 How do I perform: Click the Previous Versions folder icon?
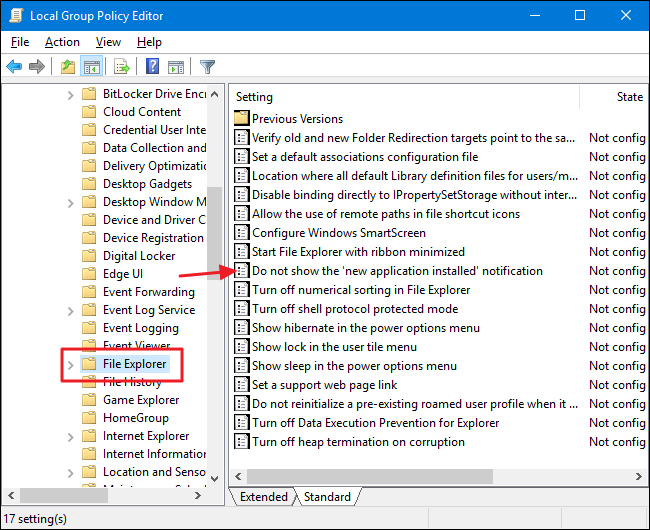(242, 119)
